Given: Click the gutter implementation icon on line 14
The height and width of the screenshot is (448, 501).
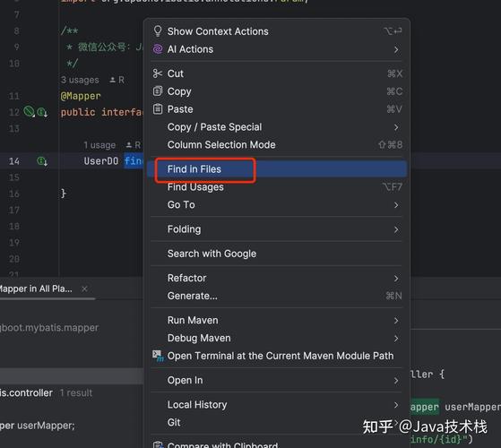Looking at the screenshot, I should pos(42,161).
